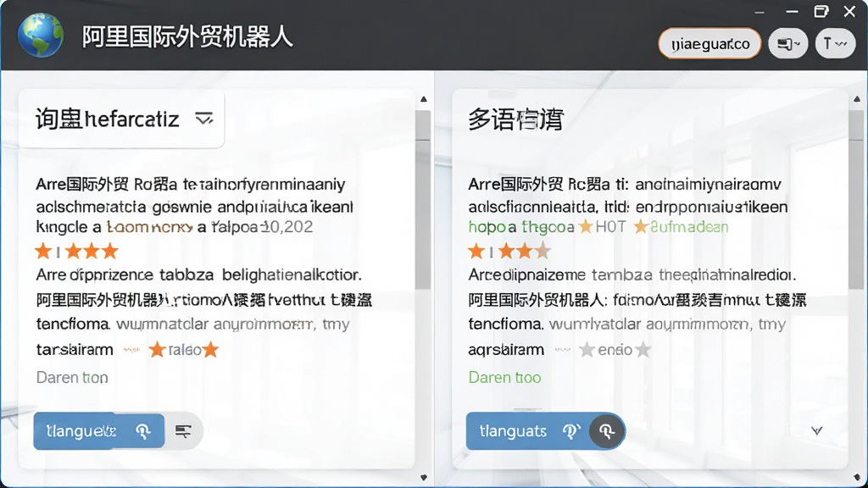The width and height of the screenshot is (868, 488).
Task: Click the left panel four-star rating
Action: pyautogui.click(x=76, y=251)
